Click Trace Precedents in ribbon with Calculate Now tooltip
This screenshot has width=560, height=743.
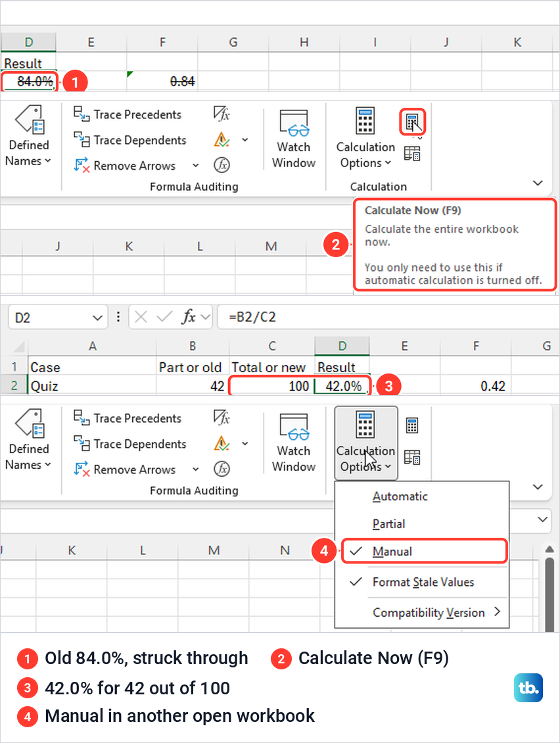pos(128,114)
